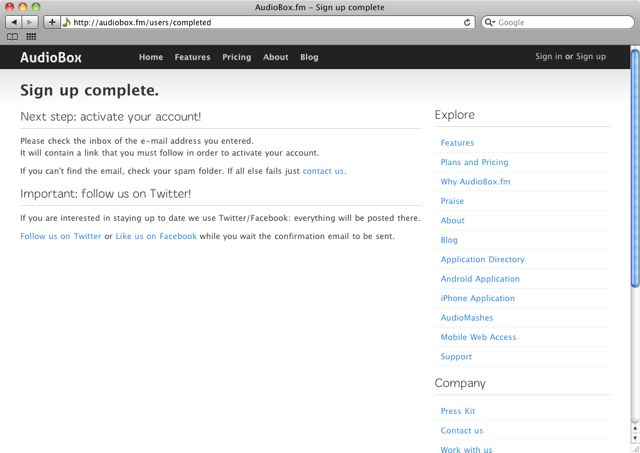Open iPhone Application link
The height and width of the screenshot is (453, 640).
478,298
